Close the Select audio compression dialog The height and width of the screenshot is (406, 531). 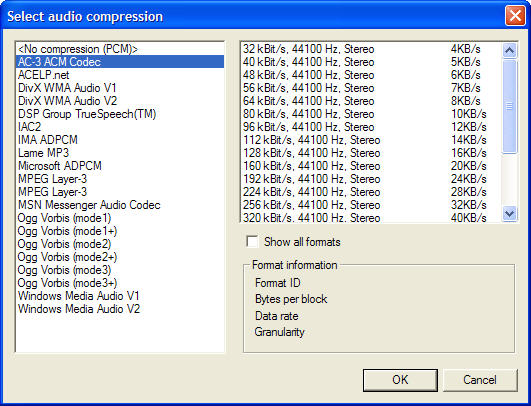coord(515,16)
